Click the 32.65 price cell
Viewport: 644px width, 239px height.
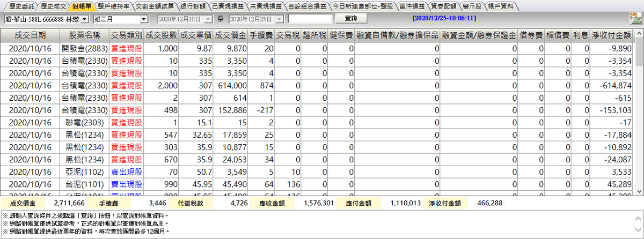196,134
